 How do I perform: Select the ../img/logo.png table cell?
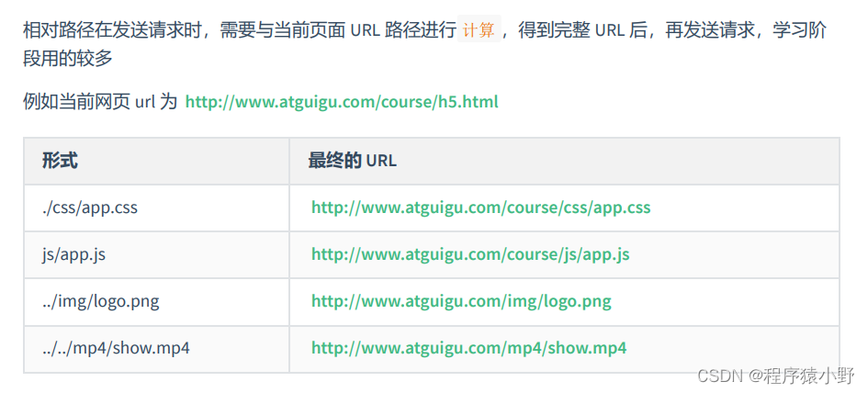[x=94, y=301]
